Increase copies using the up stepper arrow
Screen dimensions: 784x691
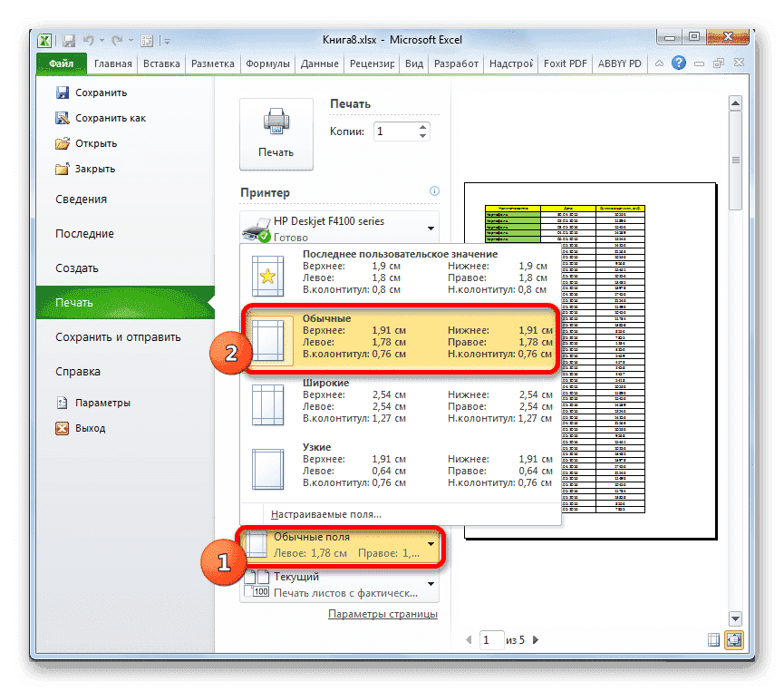[421, 126]
